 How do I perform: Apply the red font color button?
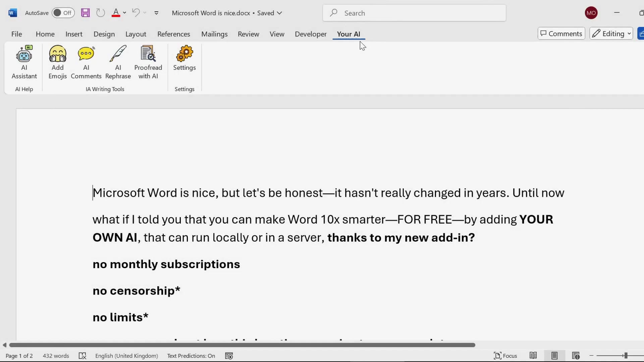116,13
